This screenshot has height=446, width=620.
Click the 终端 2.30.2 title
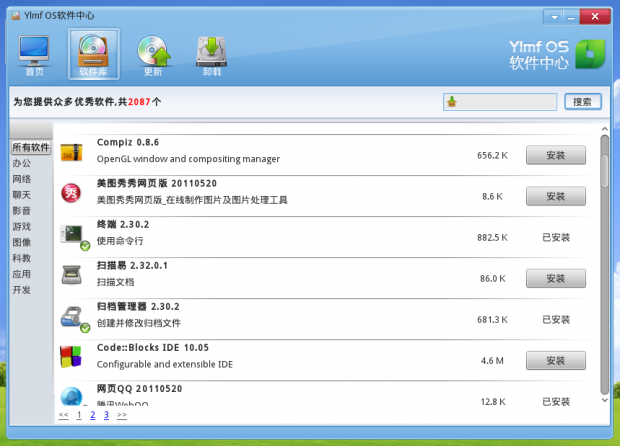coord(123,225)
